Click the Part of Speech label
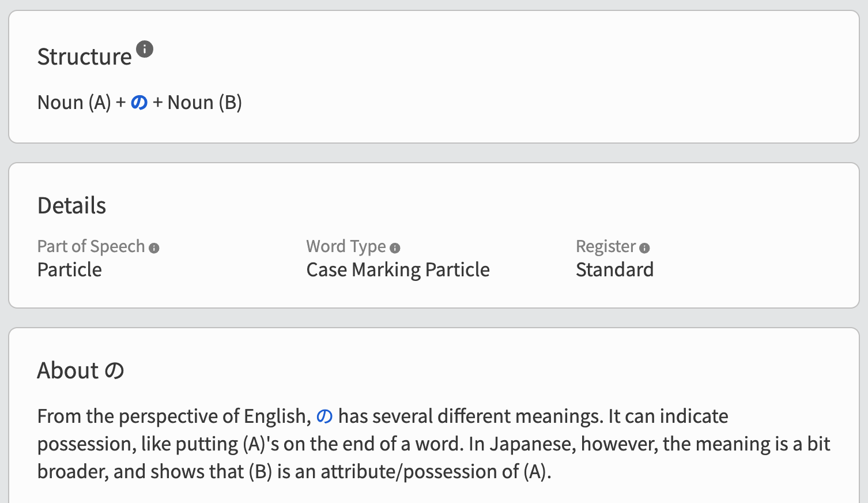The height and width of the screenshot is (503, 868). [x=91, y=246]
